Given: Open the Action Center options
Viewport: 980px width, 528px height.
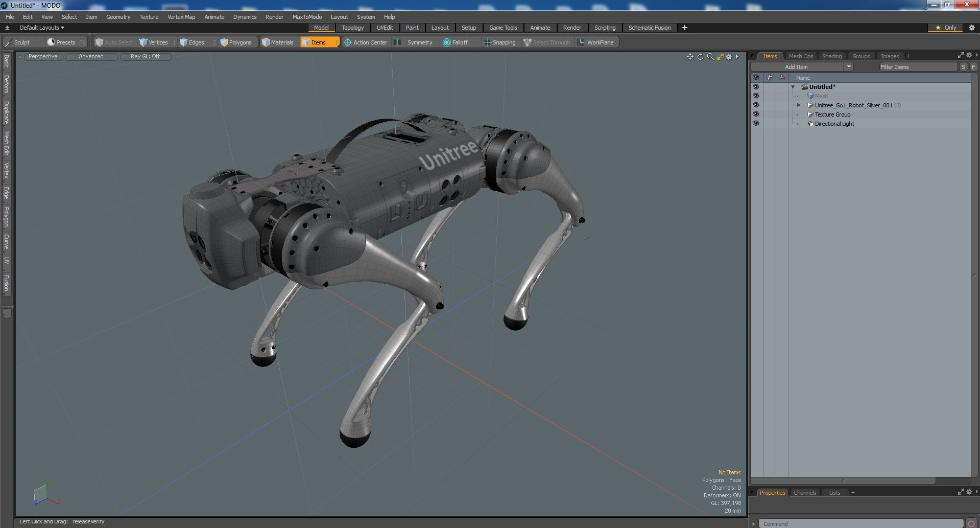Looking at the screenshot, I should click(x=366, y=42).
